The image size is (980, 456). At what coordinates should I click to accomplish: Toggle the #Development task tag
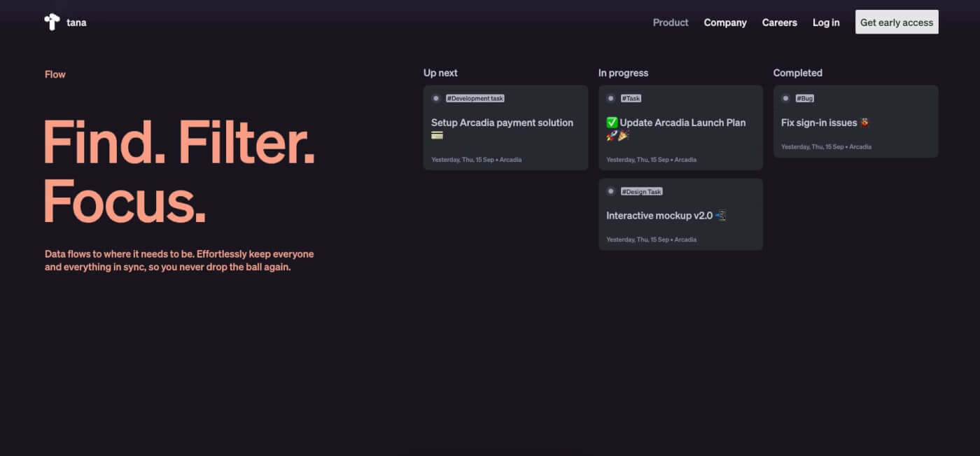point(475,98)
